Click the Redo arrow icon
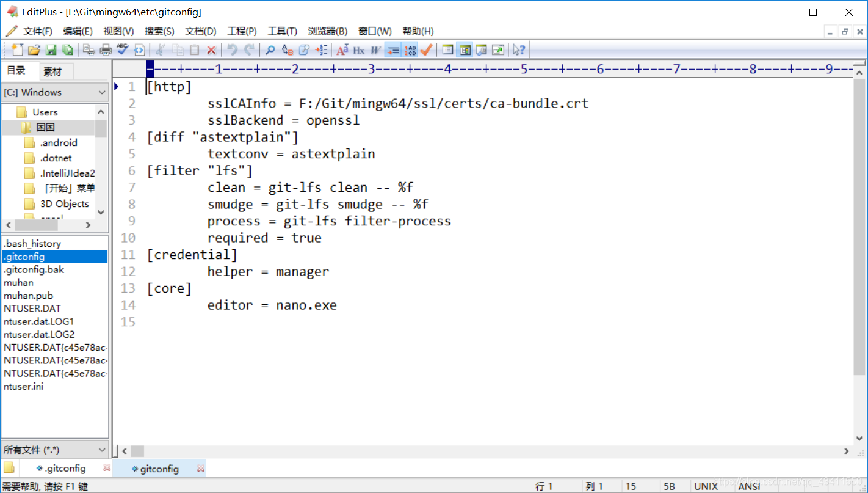Viewport: 868px width, 493px height. [249, 50]
